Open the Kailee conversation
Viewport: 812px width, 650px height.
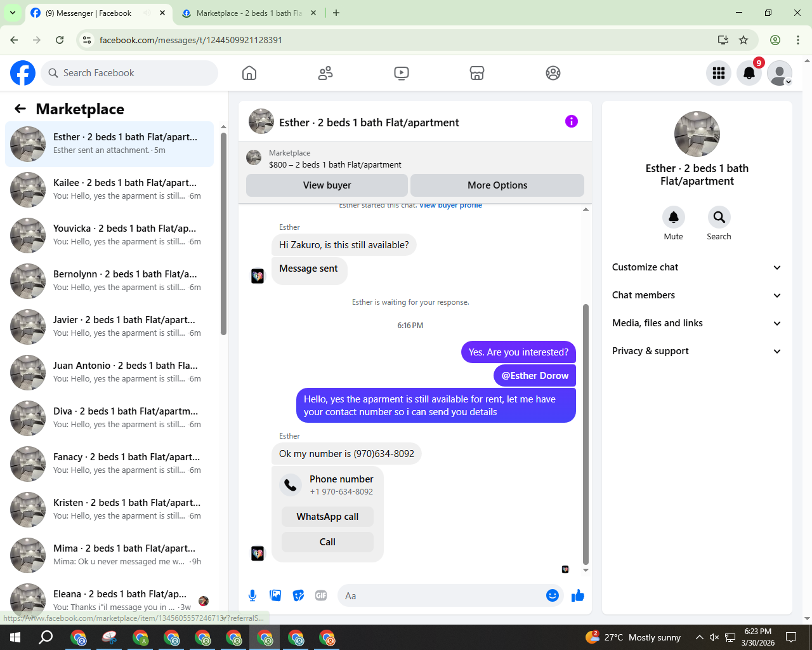click(110, 189)
